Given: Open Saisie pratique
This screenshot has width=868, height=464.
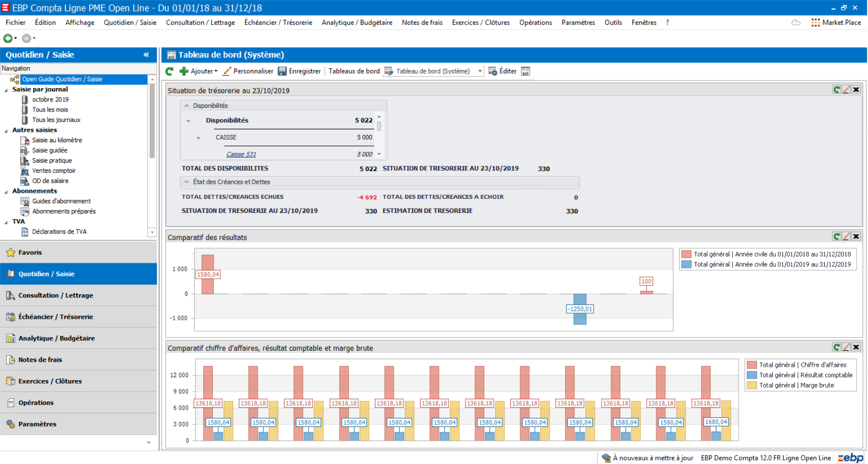Looking at the screenshot, I should point(52,160).
